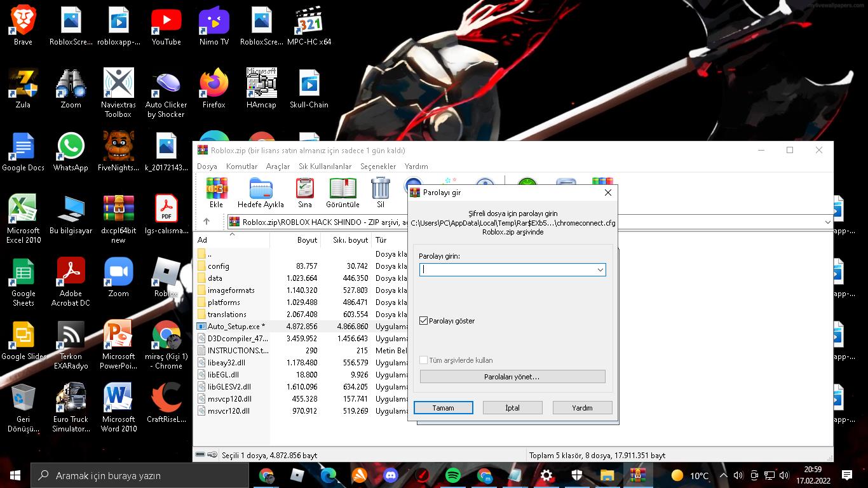868x488 pixels.
Task: Open the Komutlar menu
Action: coord(241,166)
